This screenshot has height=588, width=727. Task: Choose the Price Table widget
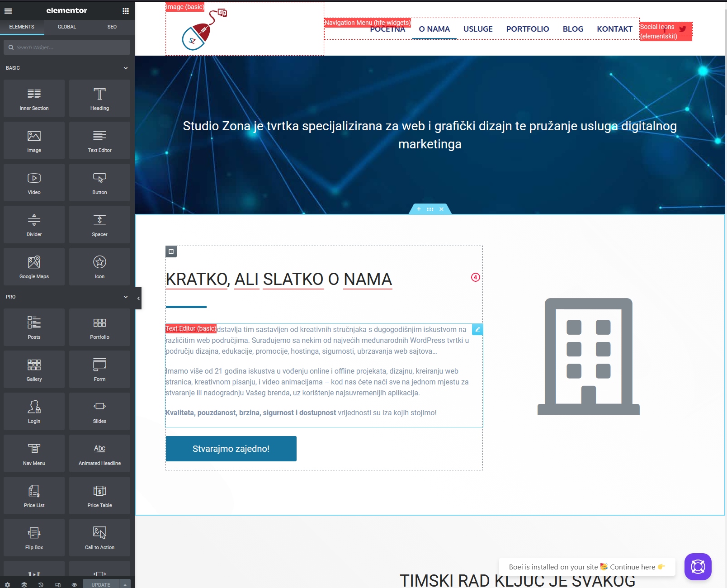tap(99, 496)
